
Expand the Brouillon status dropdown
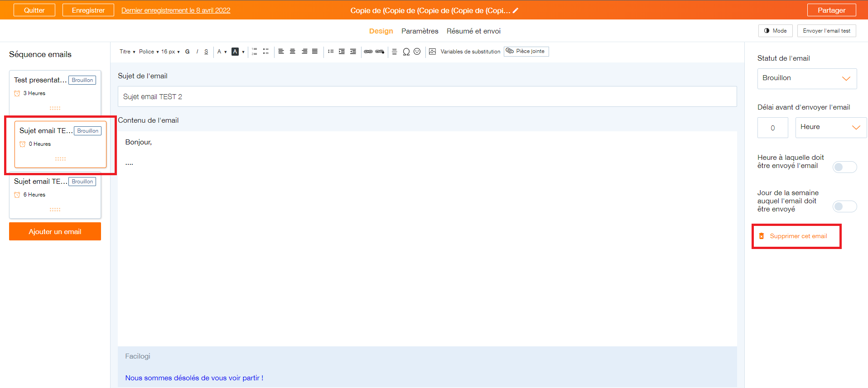tap(807, 78)
